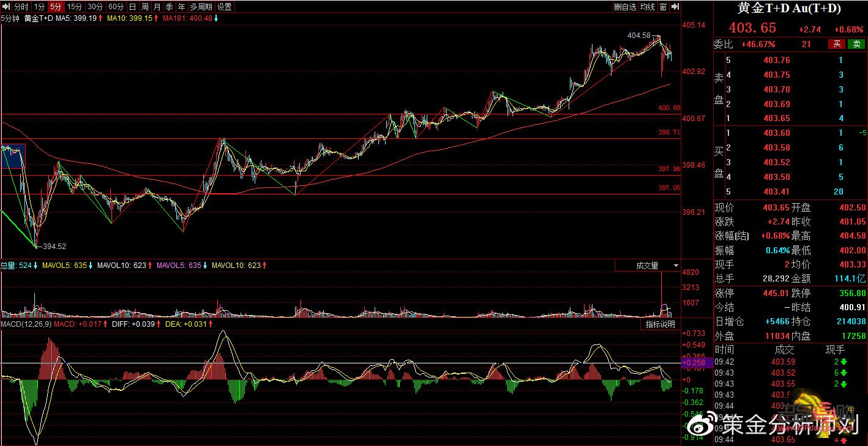Open the 设置 settings menu
868x446 pixels.
225,7
